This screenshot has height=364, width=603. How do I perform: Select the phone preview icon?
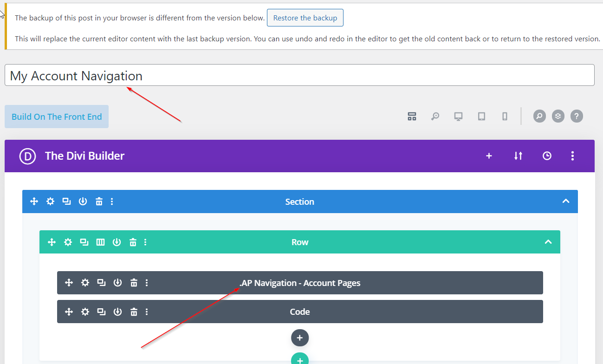(x=505, y=117)
